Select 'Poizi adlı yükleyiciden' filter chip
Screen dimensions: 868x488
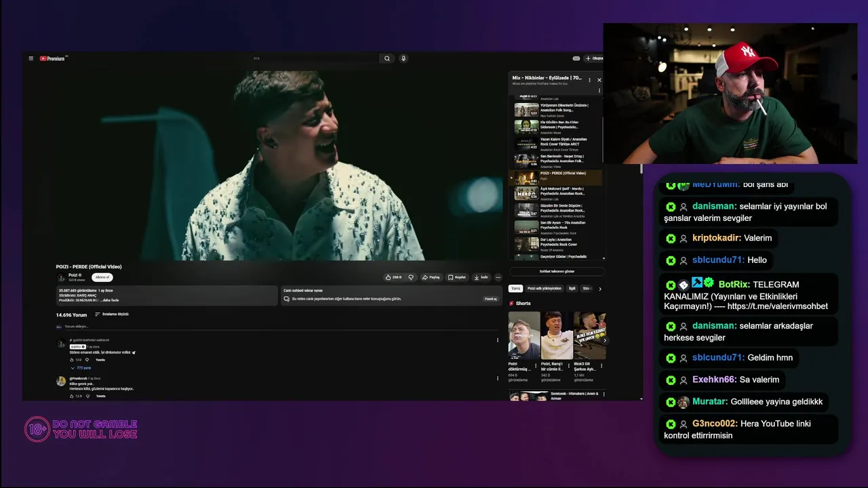545,289
